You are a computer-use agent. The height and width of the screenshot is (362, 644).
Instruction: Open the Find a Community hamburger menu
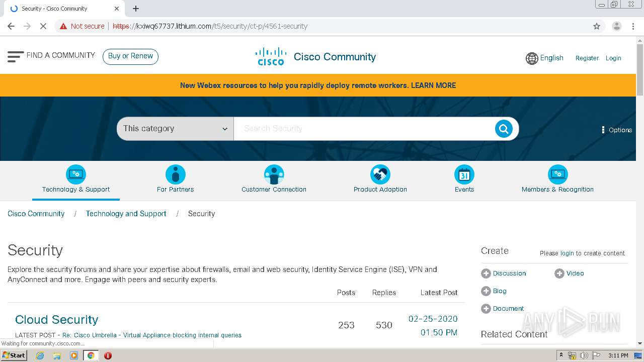pos(16,56)
